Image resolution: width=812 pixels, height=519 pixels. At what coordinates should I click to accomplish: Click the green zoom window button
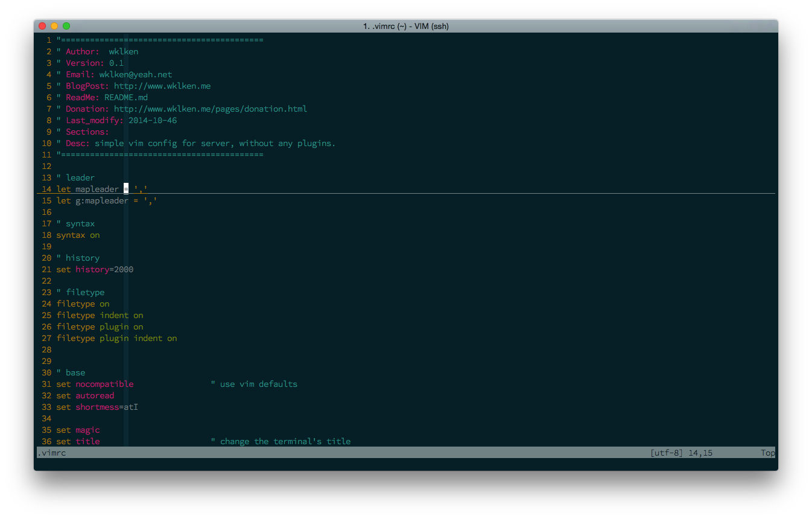click(x=66, y=26)
